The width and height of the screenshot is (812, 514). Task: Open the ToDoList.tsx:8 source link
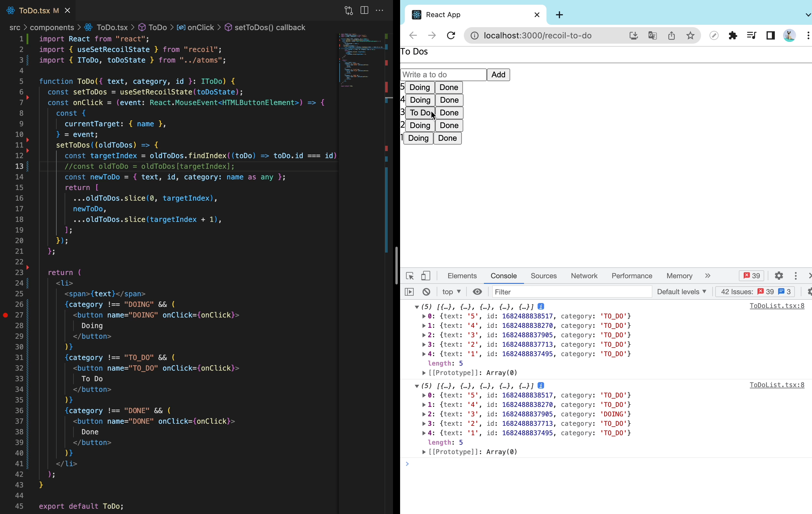click(x=777, y=306)
